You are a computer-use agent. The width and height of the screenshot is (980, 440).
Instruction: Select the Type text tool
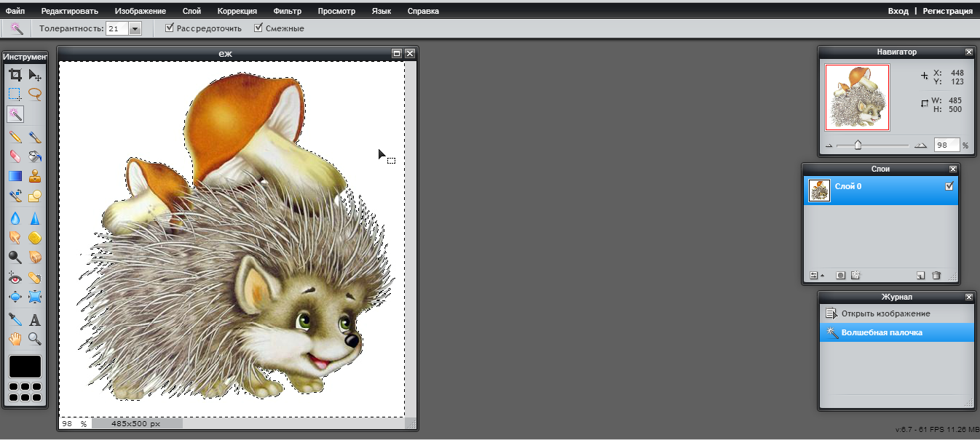click(x=34, y=319)
